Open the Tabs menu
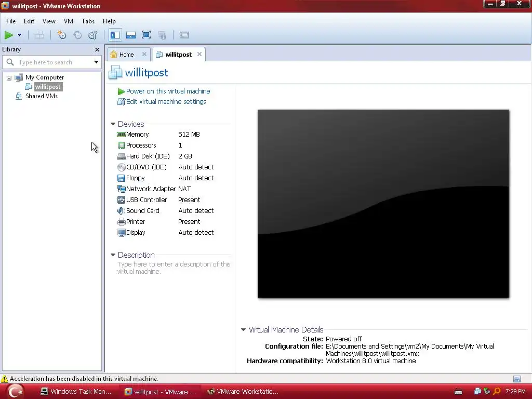This screenshot has height=399, width=532. click(x=88, y=21)
